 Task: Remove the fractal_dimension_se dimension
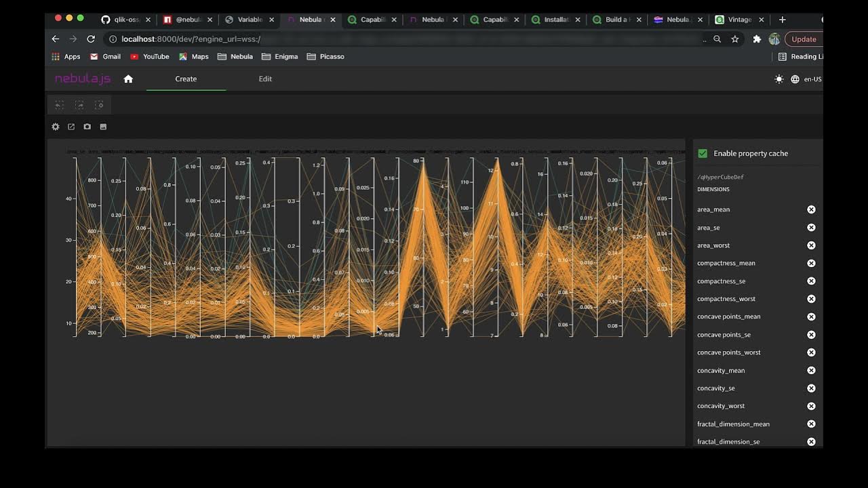[x=811, y=442]
